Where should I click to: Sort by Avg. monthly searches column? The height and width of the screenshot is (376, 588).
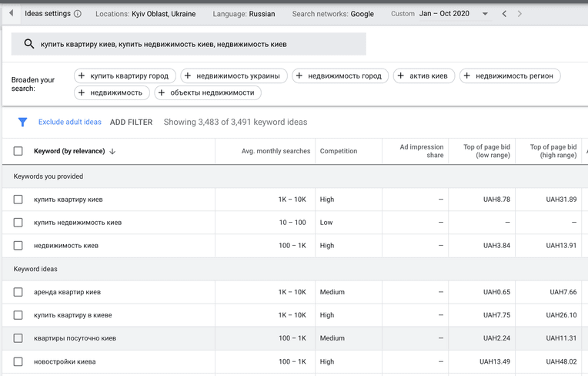coord(276,151)
